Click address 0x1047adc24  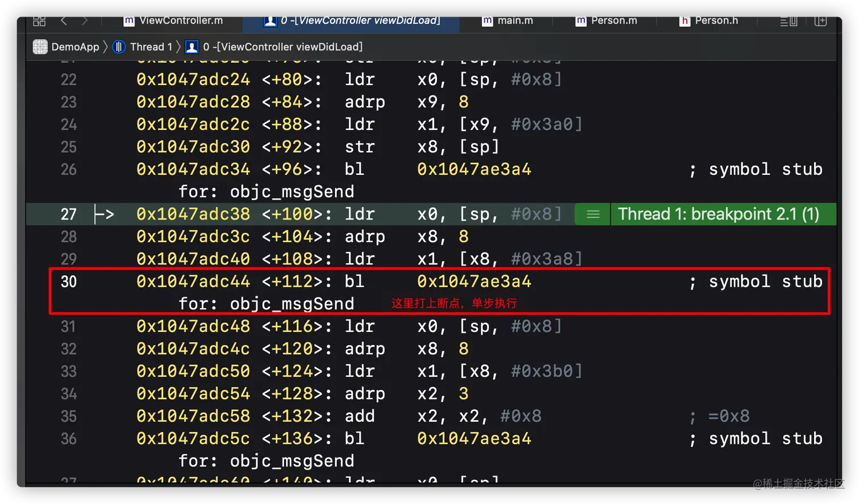point(193,79)
